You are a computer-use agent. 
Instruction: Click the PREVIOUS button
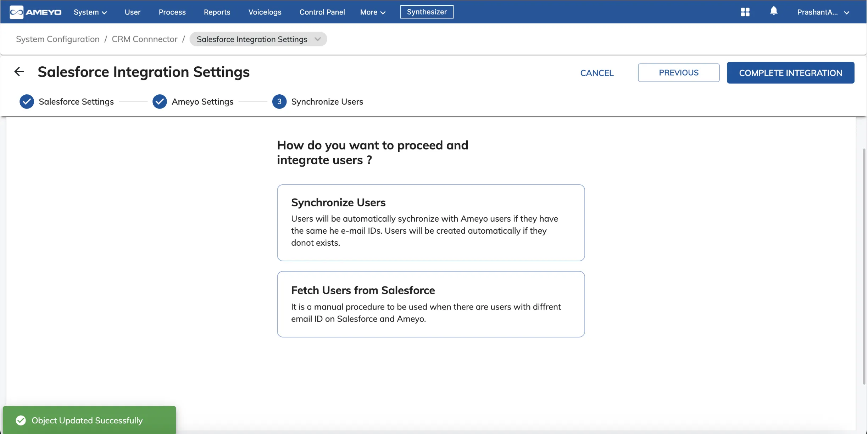click(x=679, y=73)
